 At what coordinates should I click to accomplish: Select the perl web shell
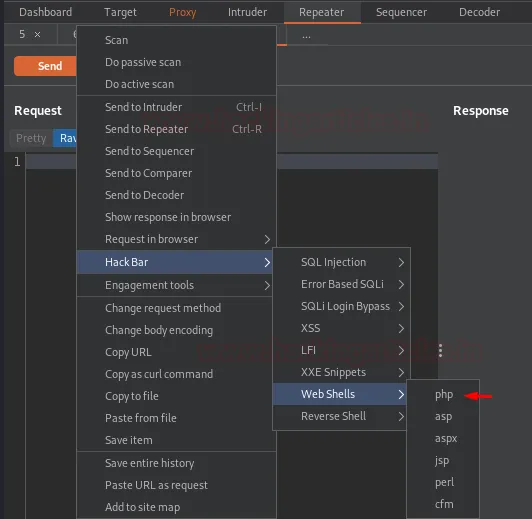[443, 482]
